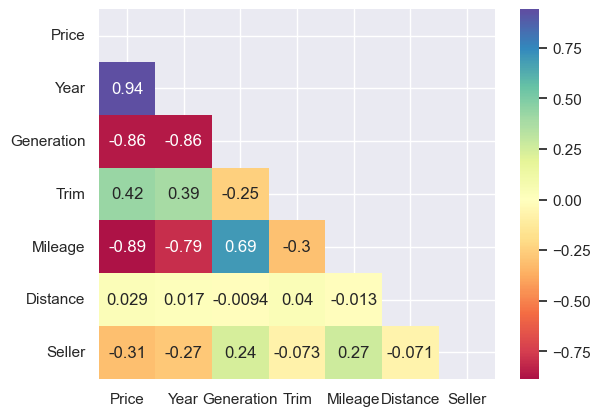Click the Trim-Year cell showing 0.39
600x416 pixels.
coord(184,194)
